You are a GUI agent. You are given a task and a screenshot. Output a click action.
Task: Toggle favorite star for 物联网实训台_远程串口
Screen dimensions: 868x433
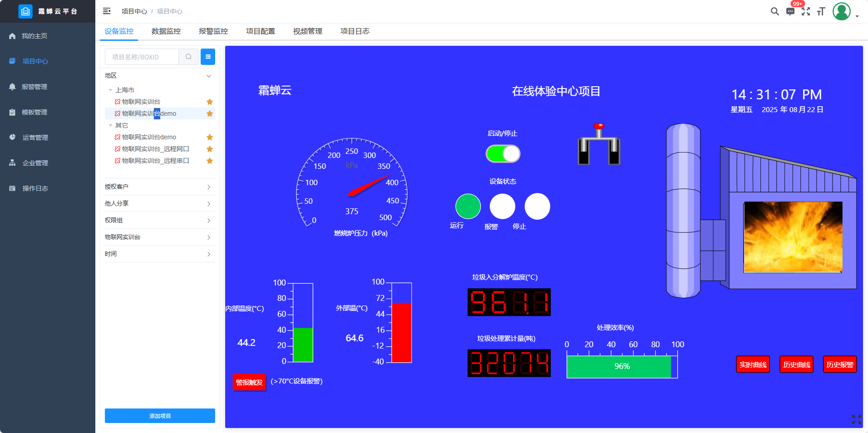tap(210, 161)
